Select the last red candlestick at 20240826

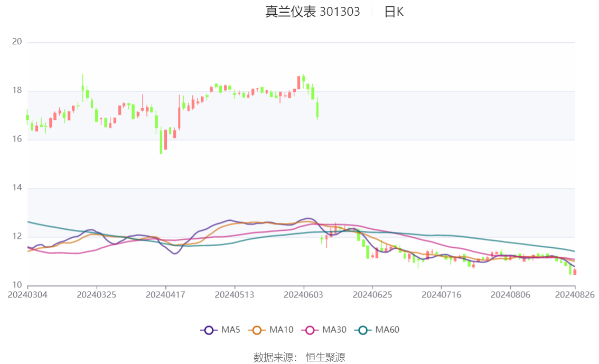pyautogui.click(x=575, y=272)
